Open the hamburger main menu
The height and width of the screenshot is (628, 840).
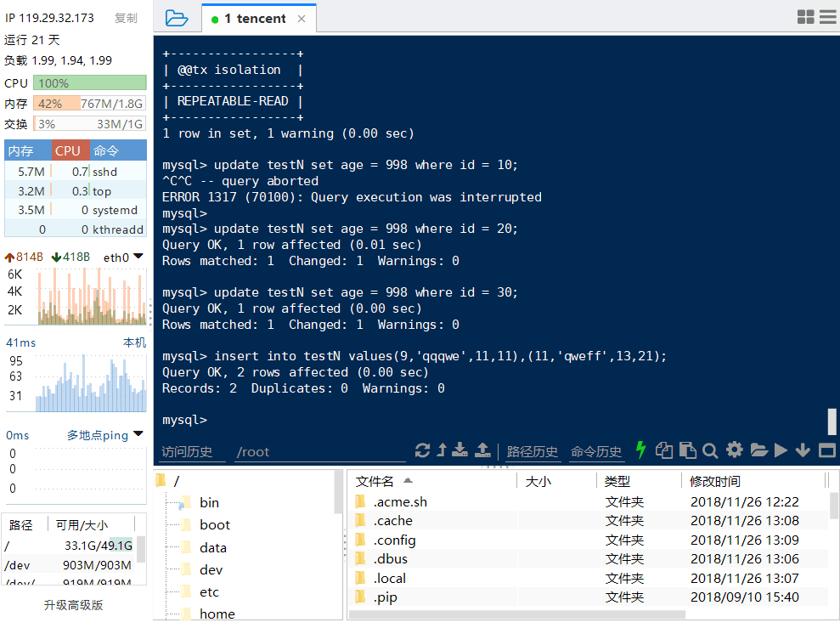pos(827,17)
